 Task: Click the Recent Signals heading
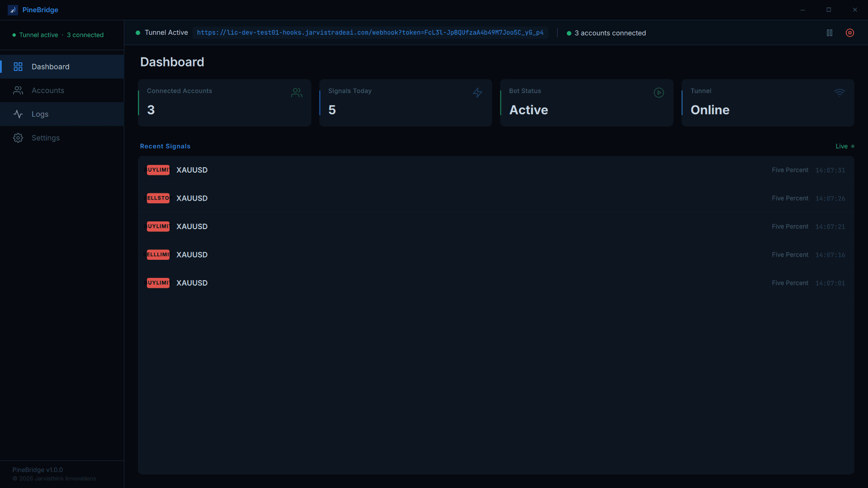[165, 146]
